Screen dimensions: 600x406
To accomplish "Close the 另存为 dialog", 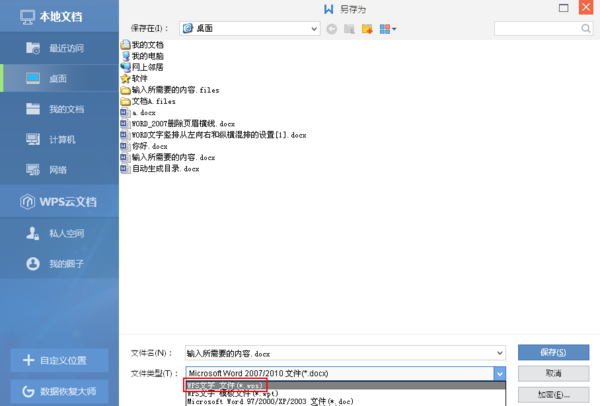I will pyautogui.click(x=586, y=7).
